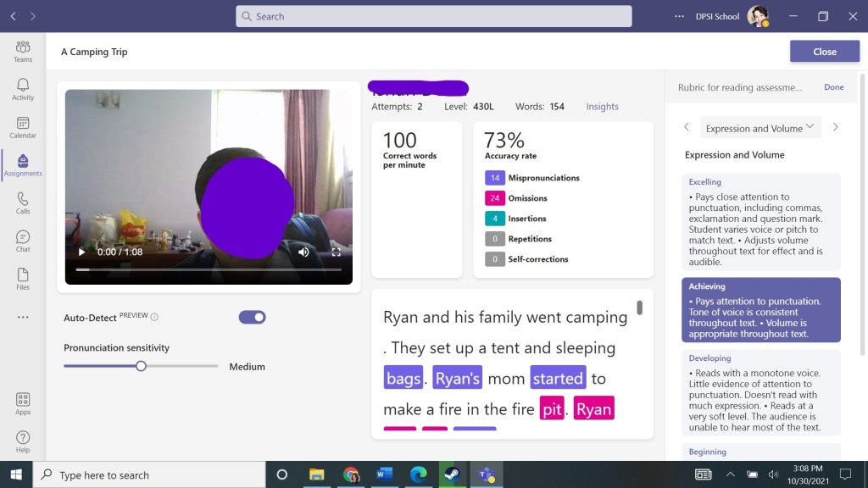868x488 pixels.
Task: Click the Help icon in sidebar
Action: (x=23, y=441)
